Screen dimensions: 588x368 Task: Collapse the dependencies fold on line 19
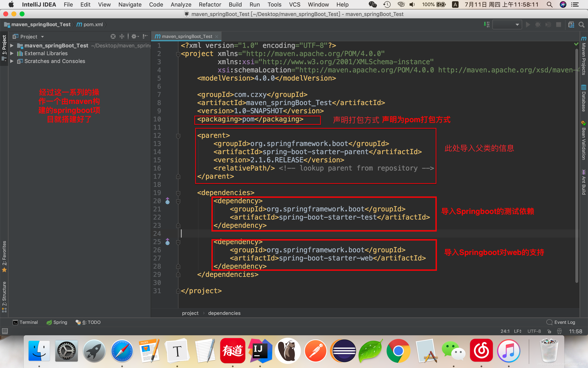pyautogui.click(x=178, y=193)
